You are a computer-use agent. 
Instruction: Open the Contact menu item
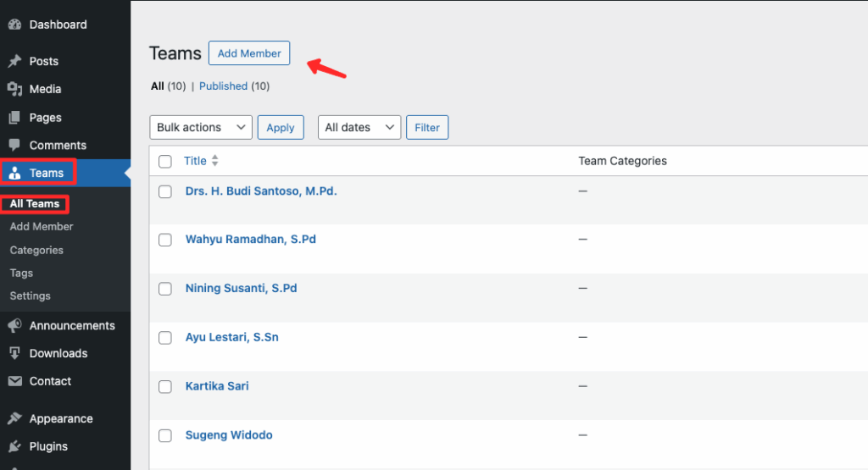50,381
